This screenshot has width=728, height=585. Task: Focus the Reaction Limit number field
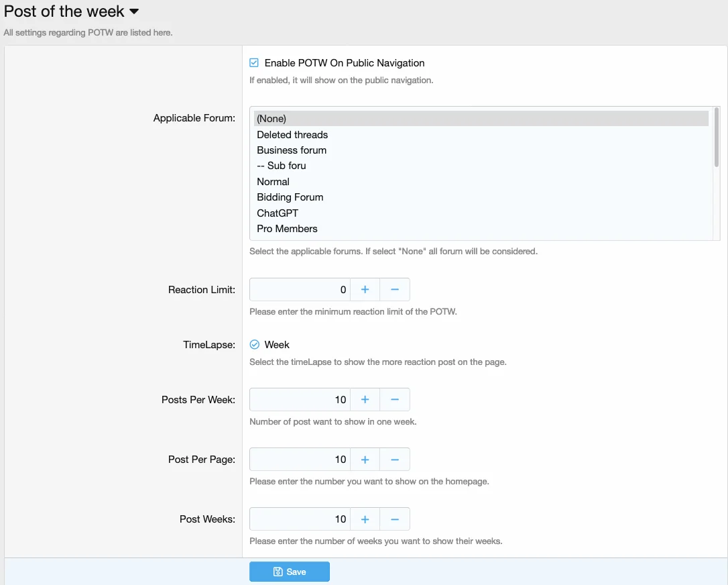tap(300, 290)
